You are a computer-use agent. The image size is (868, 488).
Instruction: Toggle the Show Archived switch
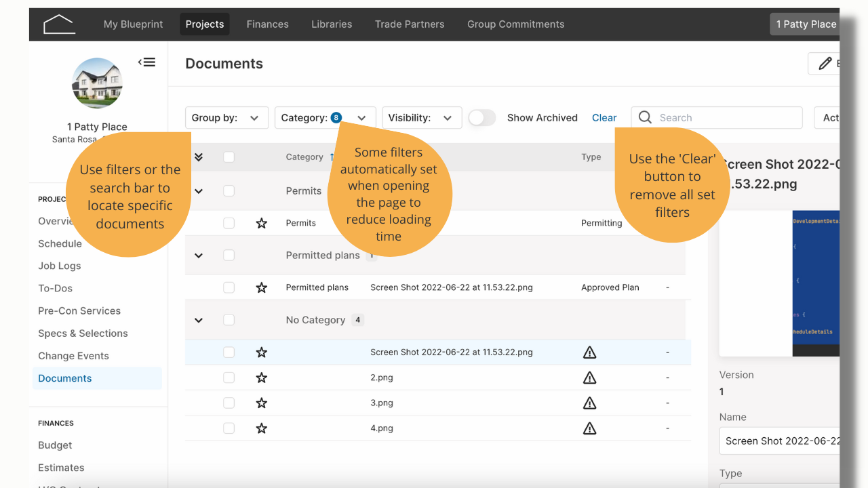coord(481,118)
